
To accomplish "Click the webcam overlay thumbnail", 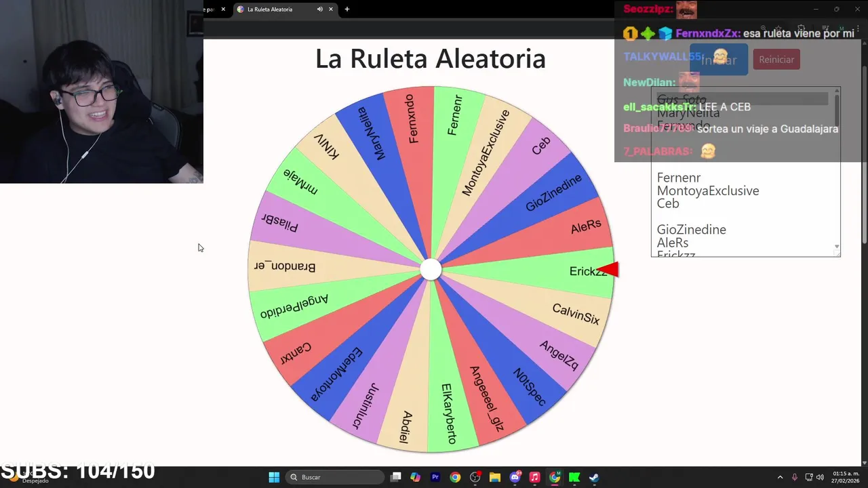I will tap(102, 91).
